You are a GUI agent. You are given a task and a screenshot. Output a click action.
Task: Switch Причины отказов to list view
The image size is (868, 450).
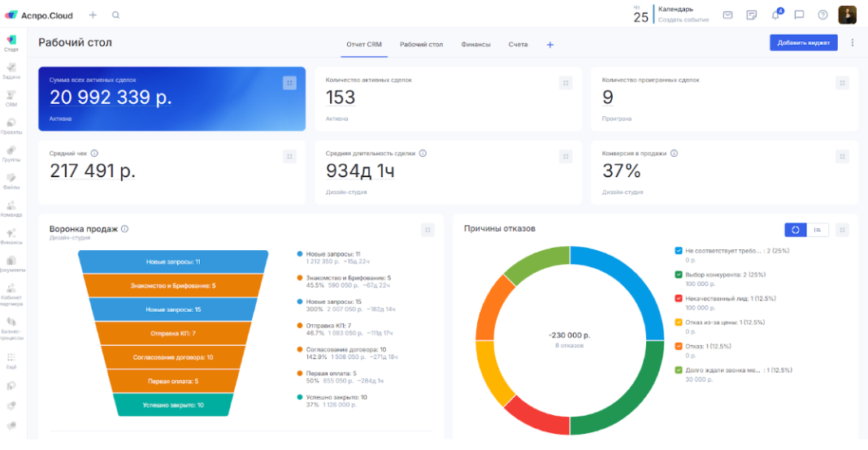pyautogui.click(x=818, y=230)
